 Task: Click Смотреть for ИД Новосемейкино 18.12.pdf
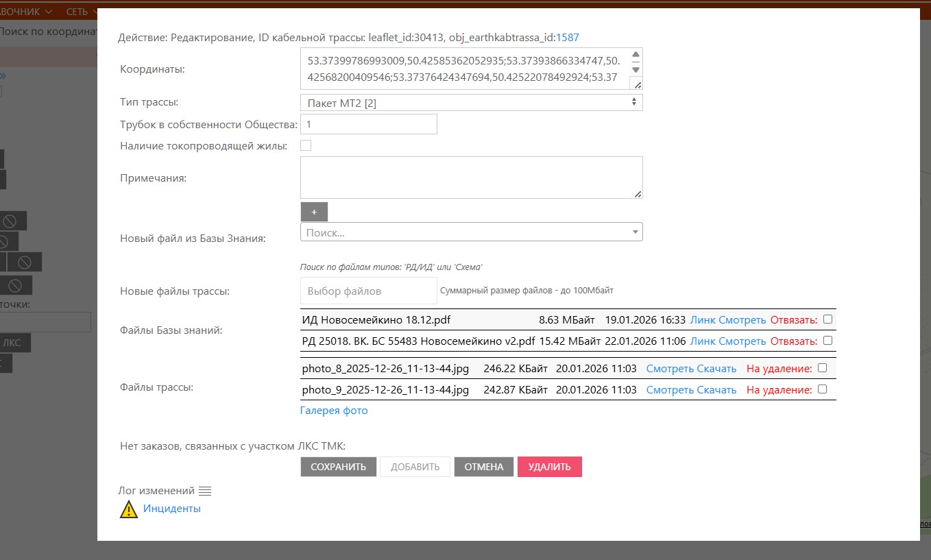click(742, 319)
